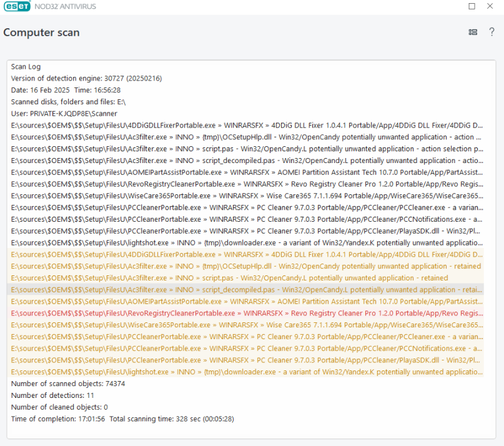Select 'Number of scanned objects: 74374' line
Viewport: 504px width, 446px height.
tap(245, 384)
